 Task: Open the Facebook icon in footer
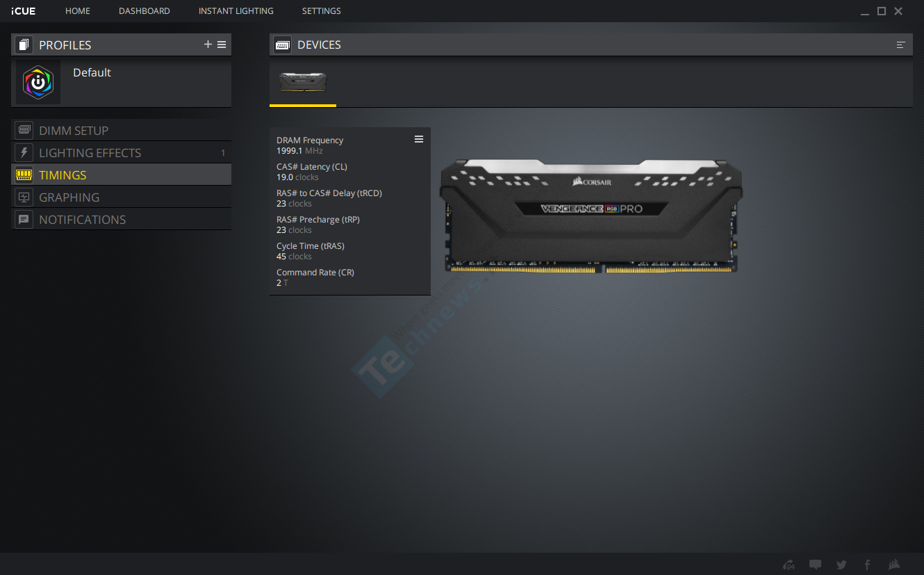point(867,565)
